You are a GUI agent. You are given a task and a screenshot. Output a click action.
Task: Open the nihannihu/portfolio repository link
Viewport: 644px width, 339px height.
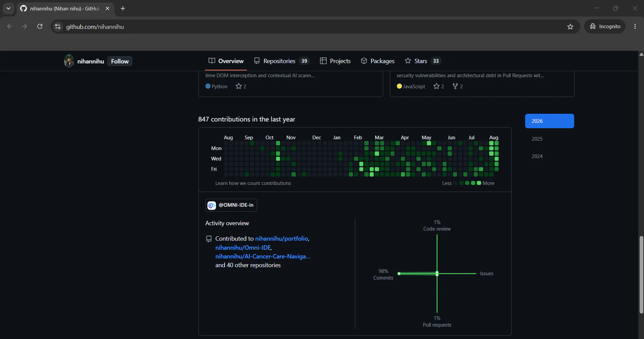(282, 239)
